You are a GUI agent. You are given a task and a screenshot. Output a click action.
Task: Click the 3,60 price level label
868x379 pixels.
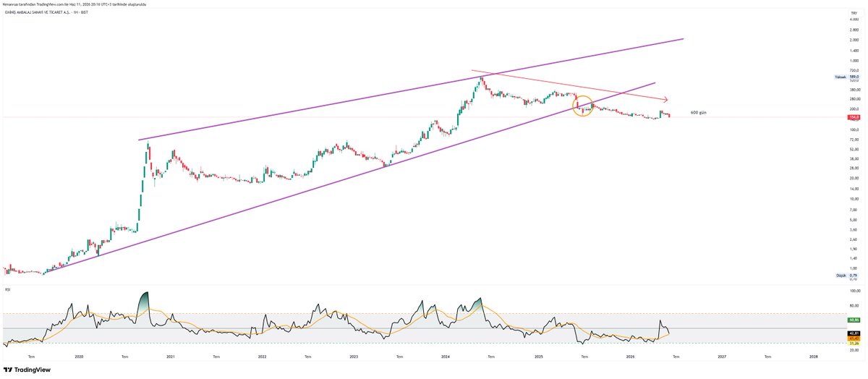pyautogui.click(x=854, y=229)
